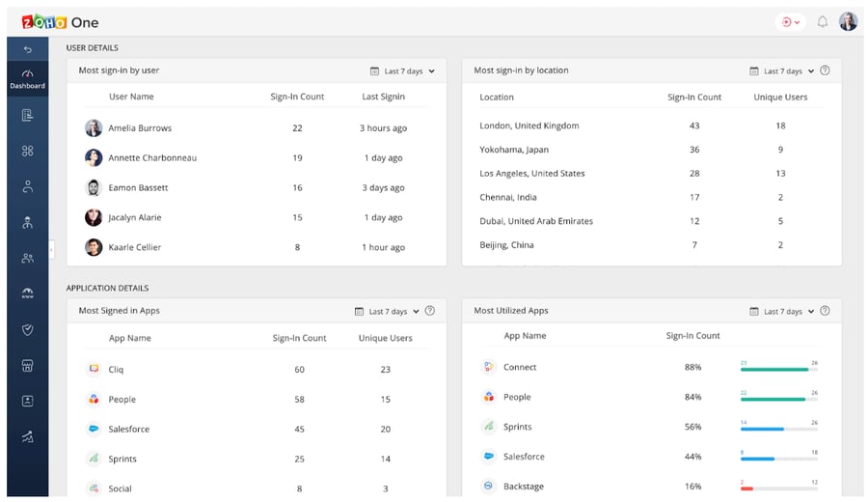Image resolution: width=868 pixels, height=502 pixels.
Task: Sort by Unique Users in location table
Action: [780, 97]
